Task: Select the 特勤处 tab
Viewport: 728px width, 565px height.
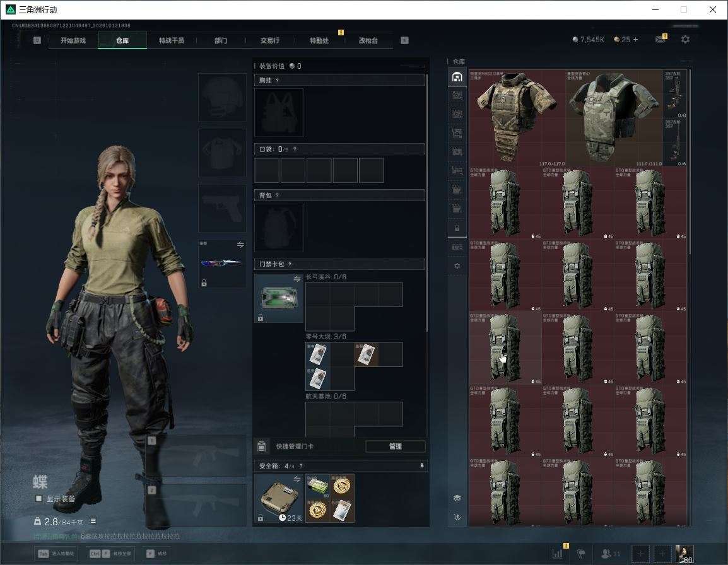Action: (x=319, y=40)
